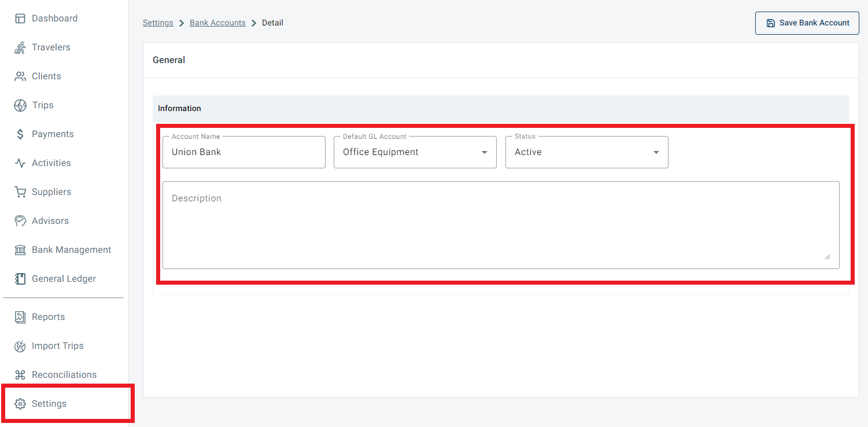The width and height of the screenshot is (868, 427).
Task: Open the General Ledger notebook icon
Action: (x=20, y=279)
